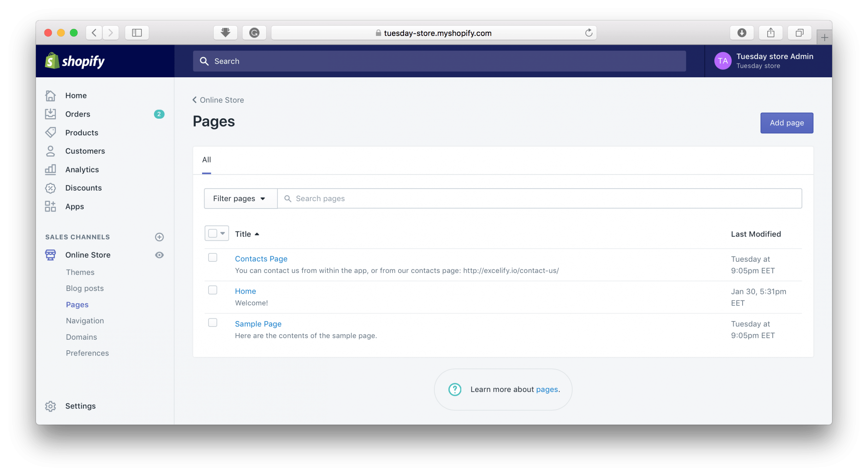Select Navigation under Online Store
The width and height of the screenshot is (868, 476).
coord(85,320)
